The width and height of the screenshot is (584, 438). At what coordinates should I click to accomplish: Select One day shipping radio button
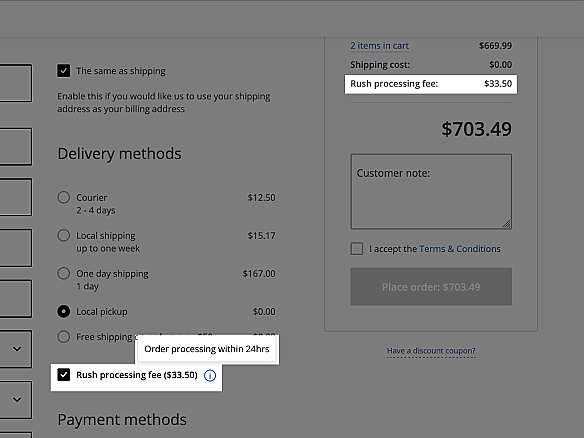click(x=64, y=273)
